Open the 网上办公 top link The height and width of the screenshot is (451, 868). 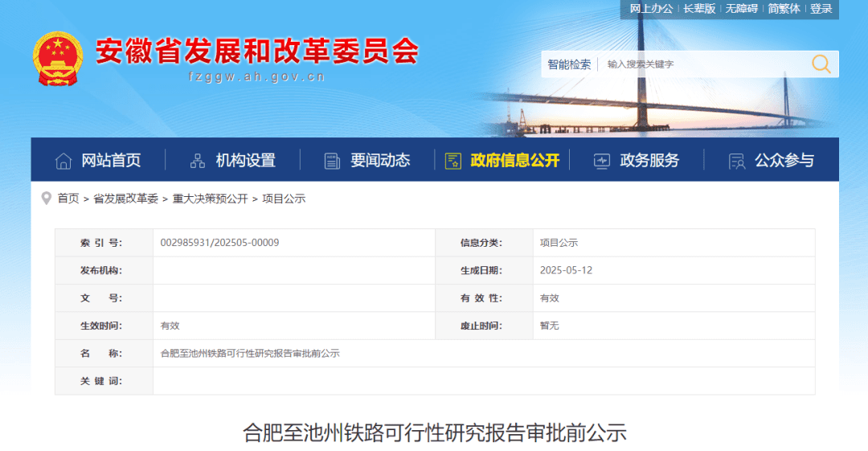tap(651, 9)
